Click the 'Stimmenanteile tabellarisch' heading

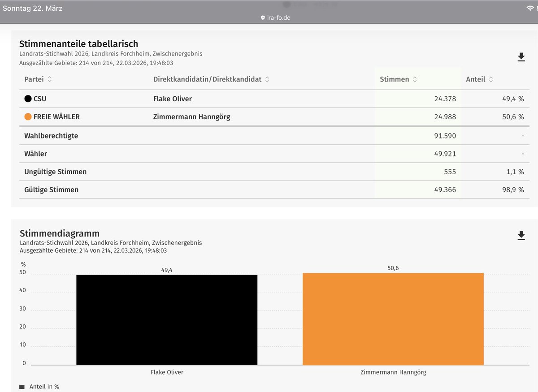79,44
